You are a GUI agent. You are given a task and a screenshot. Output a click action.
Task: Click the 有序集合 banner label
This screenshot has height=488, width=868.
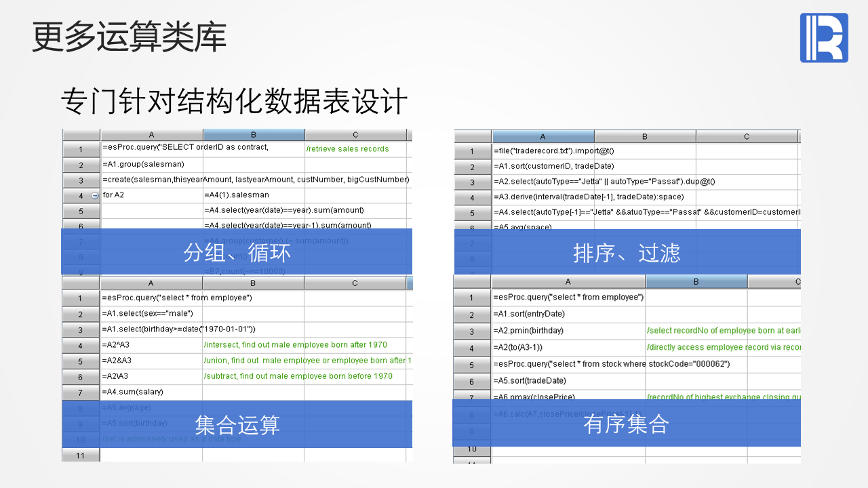click(627, 424)
